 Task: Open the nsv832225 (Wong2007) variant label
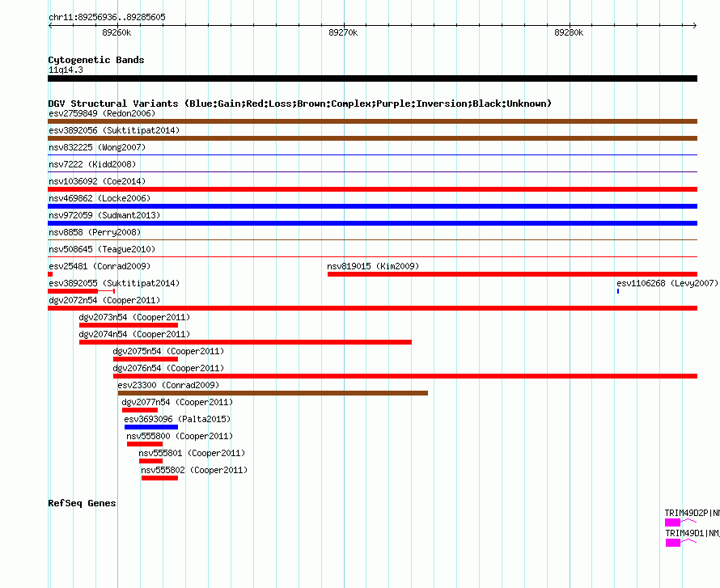[97, 147]
